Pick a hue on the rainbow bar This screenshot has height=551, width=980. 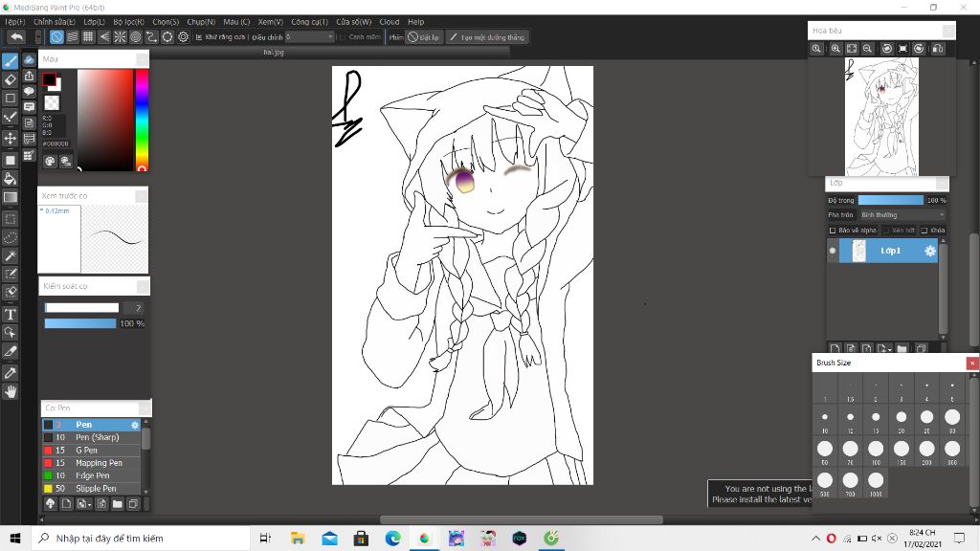142,120
